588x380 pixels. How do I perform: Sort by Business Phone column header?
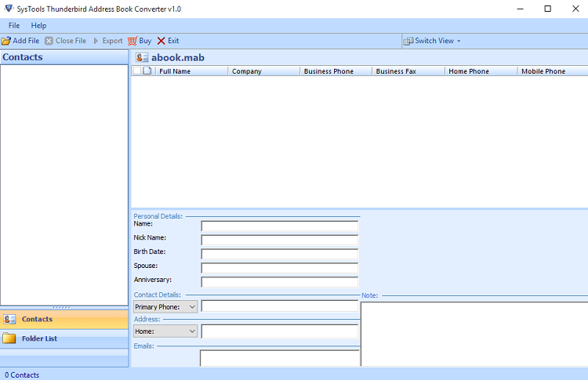coord(336,71)
